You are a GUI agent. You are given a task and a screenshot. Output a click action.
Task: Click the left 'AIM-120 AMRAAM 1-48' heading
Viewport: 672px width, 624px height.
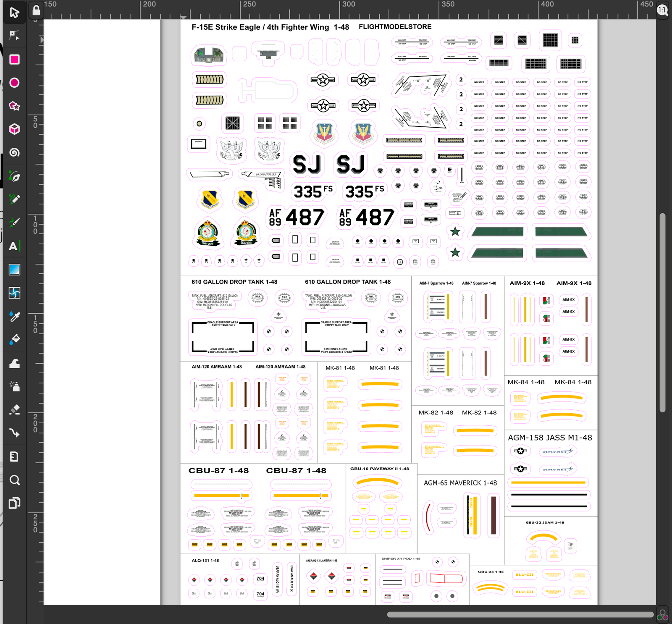point(217,367)
